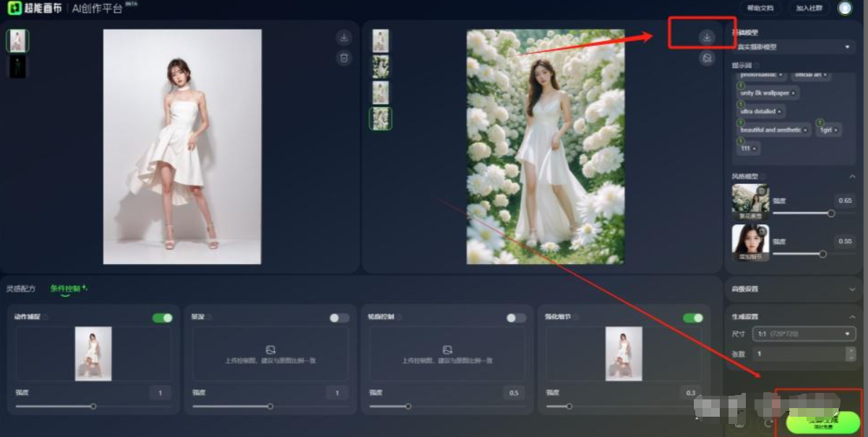This screenshot has width=868, height=437.
Task: Delete the source image with trash icon
Action: [x=344, y=58]
